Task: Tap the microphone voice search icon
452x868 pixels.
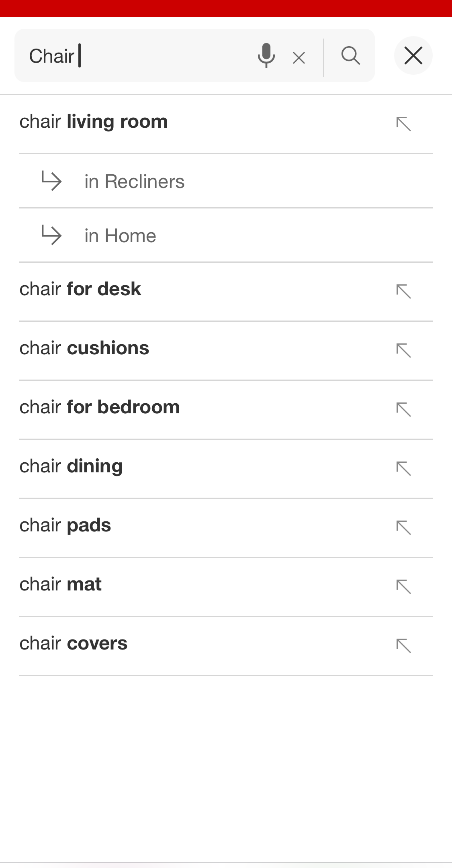Action: pyautogui.click(x=266, y=55)
